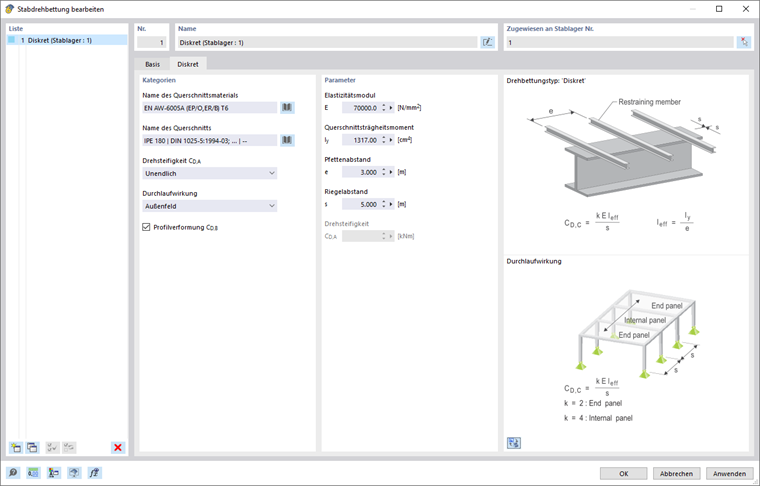Screen dimensions: 760x486
Task: Click the invert selection icon below list
Action: coord(69,447)
